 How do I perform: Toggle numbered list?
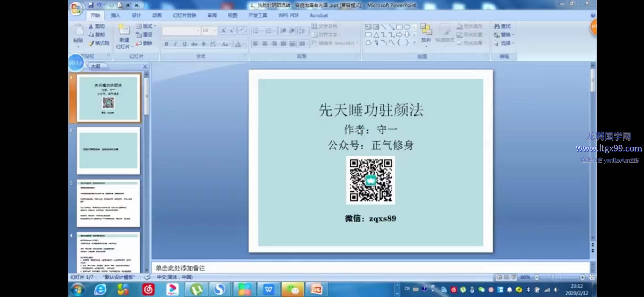pyautogui.click(x=269, y=31)
